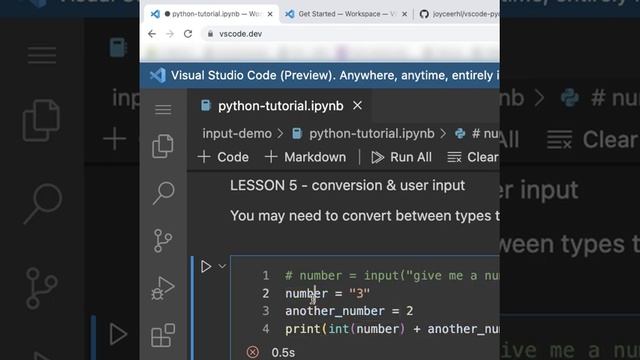This screenshot has height=360, width=640.
Task: Click the Search icon in blurred background sidebar
Action: point(42,204)
